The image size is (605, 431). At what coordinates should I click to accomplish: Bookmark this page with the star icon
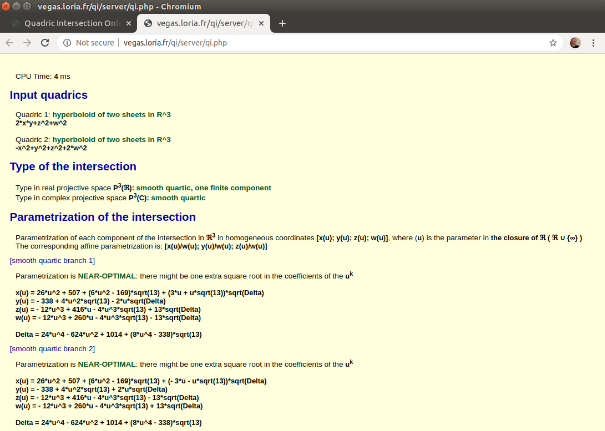[x=553, y=43]
